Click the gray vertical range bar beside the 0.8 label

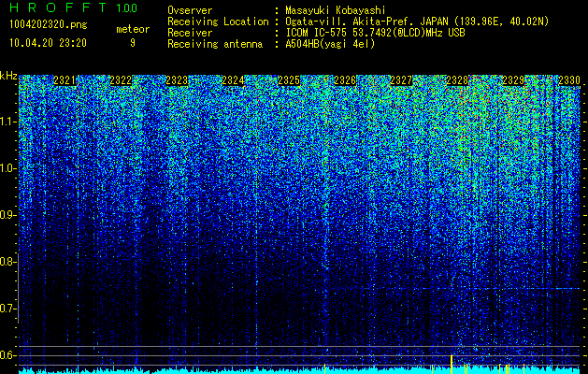18,288
